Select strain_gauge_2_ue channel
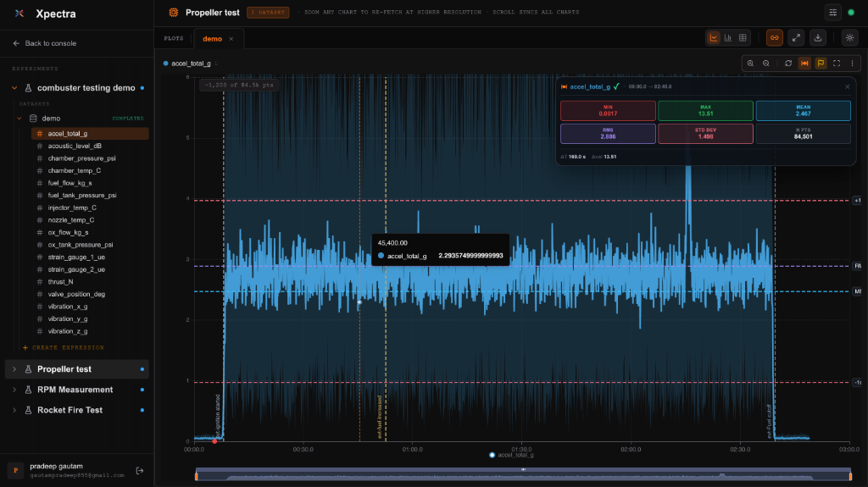This screenshot has width=868, height=487. [x=90, y=269]
